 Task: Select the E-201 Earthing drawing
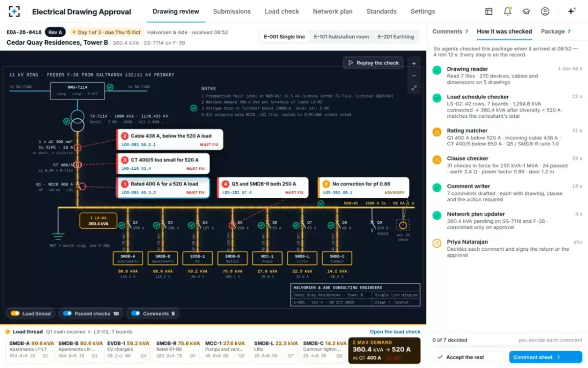pos(395,36)
